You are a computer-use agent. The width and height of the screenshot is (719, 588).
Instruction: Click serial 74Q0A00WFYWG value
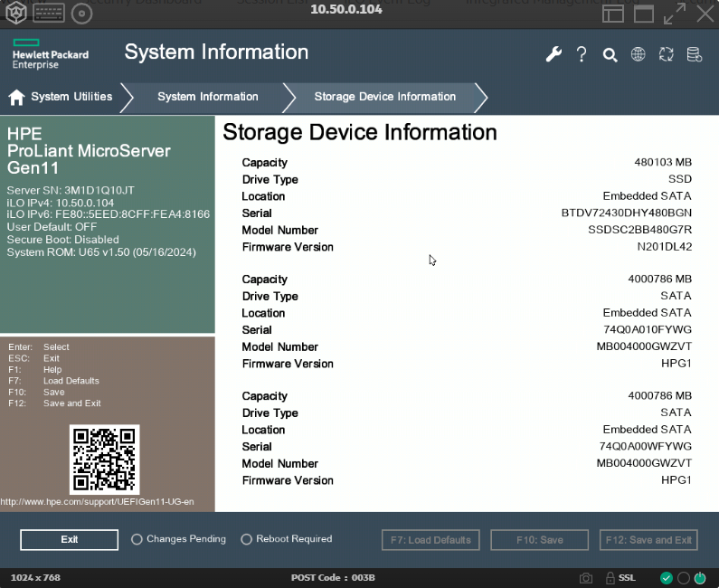pos(645,446)
